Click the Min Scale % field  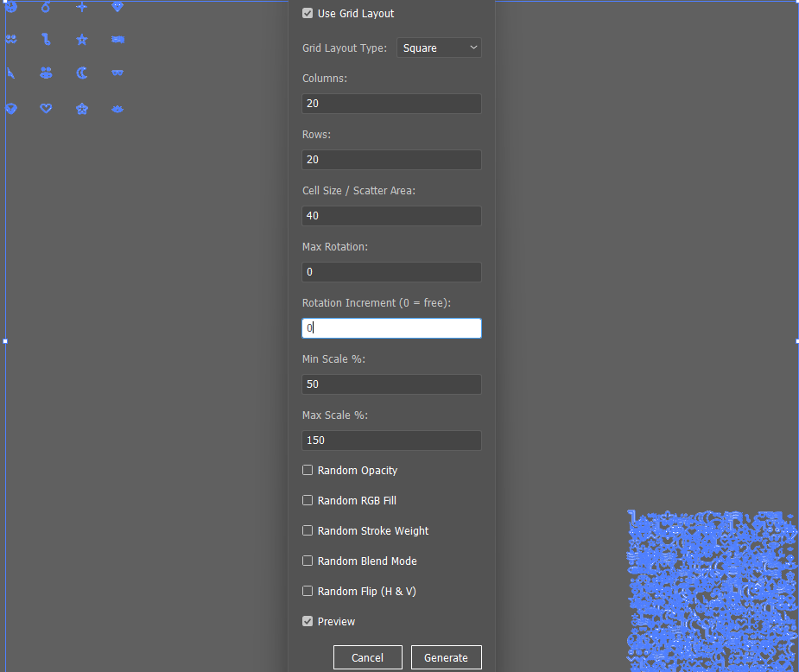point(391,384)
